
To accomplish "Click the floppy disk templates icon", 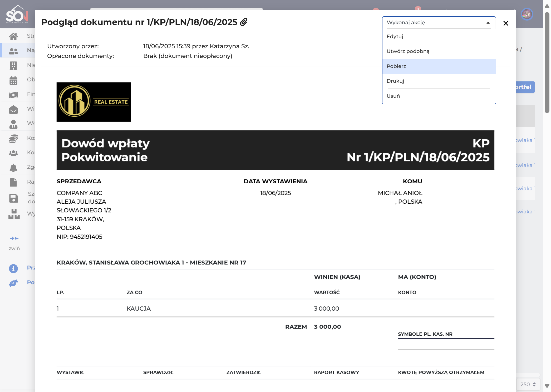I will [13, 198].
